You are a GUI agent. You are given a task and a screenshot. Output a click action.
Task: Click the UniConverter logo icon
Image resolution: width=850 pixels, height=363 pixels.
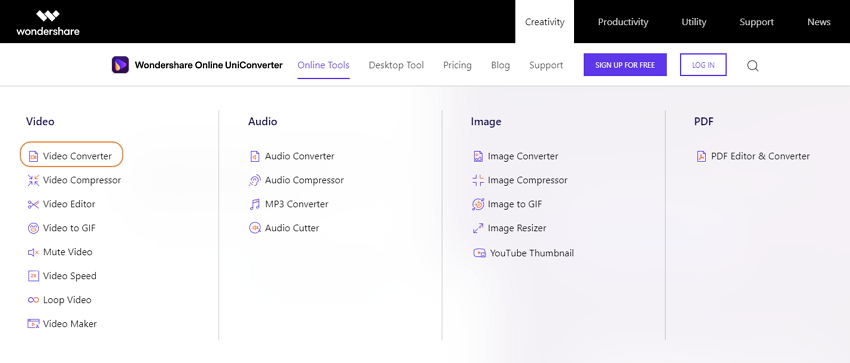click(120, 65)
